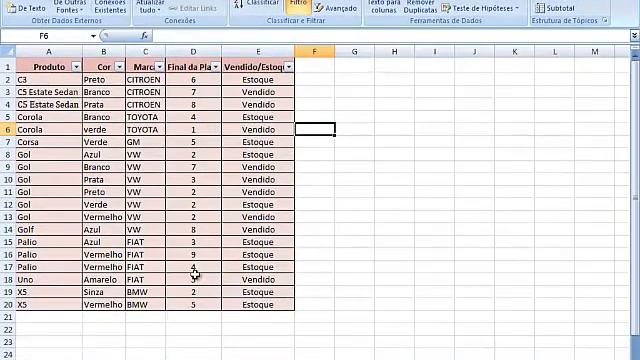Click the verde cell in row 6
The width and height of the screenshot is (640, 360).
click(104, 130)
